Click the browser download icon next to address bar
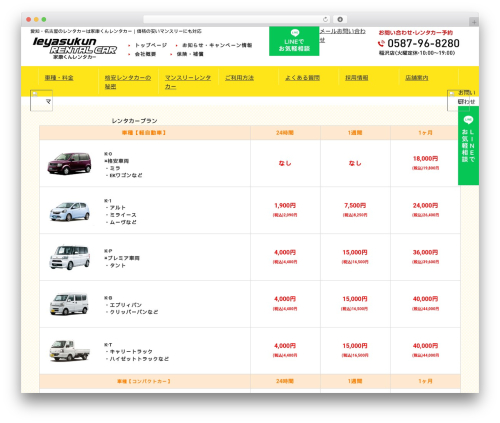 340,19
